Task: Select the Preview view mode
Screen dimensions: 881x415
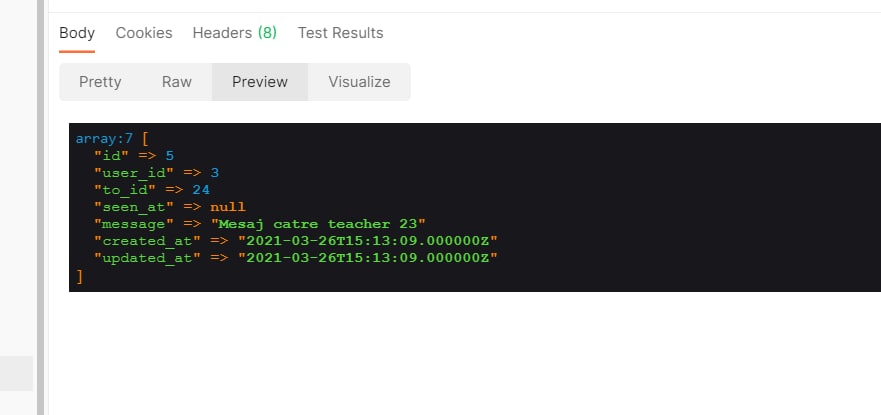Action: pos(260,82)
